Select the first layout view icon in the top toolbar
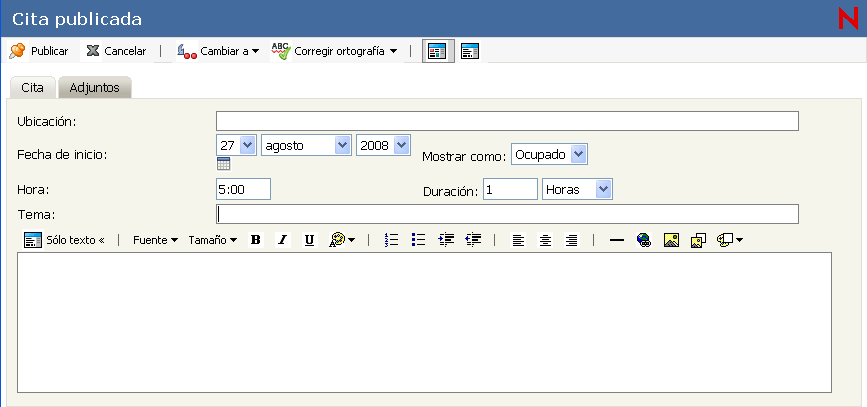 (x=438, y=51)
